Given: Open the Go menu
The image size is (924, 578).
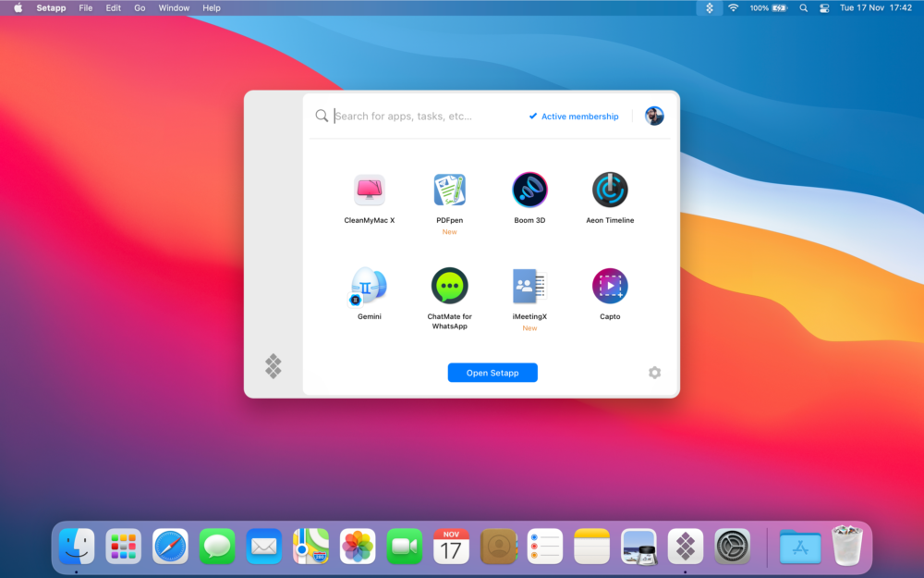Looking at the screenshot, I should [140, 7].
